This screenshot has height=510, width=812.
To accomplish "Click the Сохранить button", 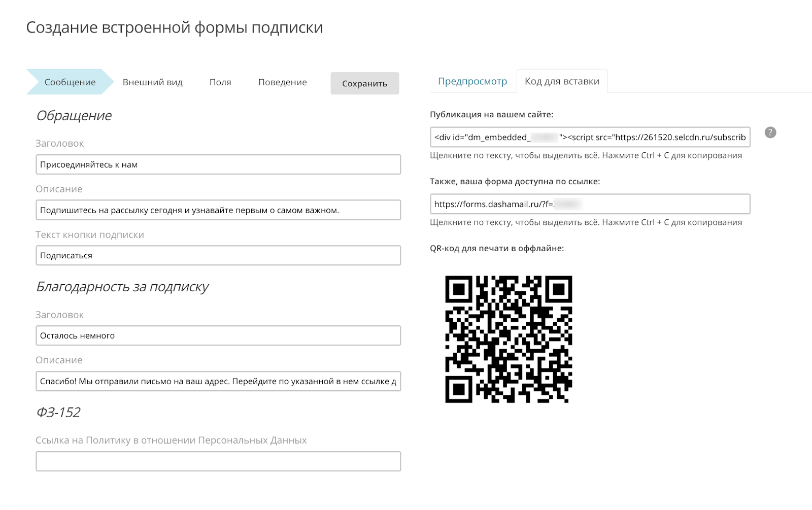I will (365, 83).
